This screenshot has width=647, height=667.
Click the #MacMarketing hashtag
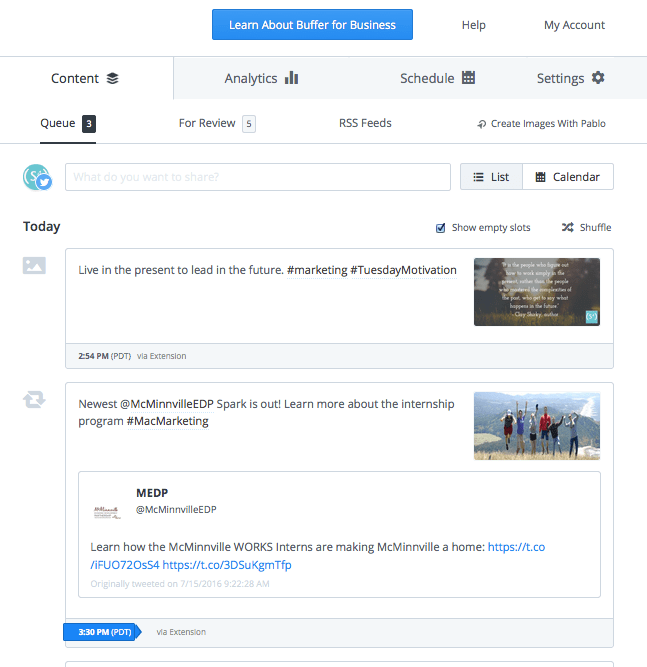[168, 421]
